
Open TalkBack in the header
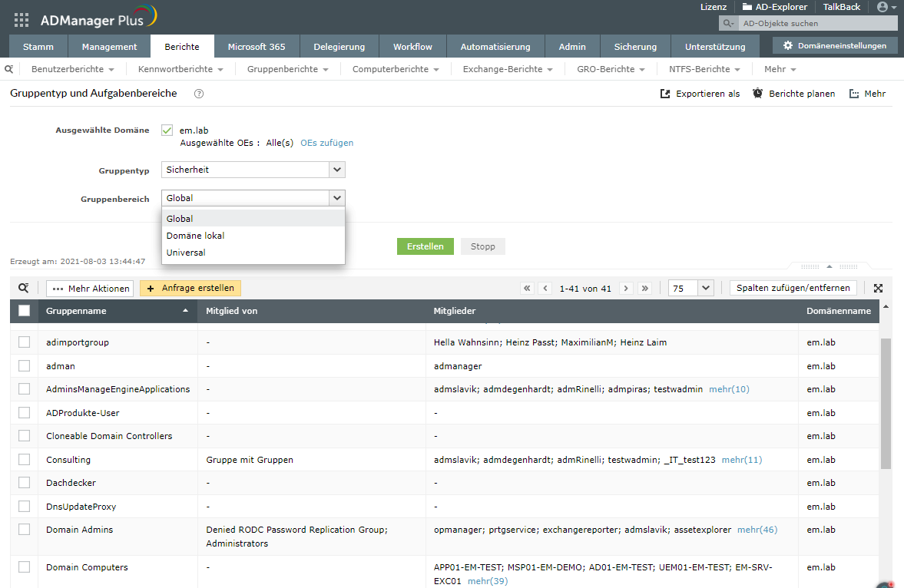(x=841, y=7)
